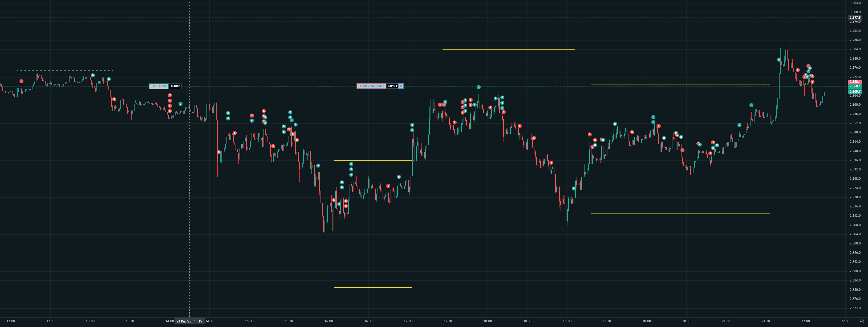Click the PNL $0.97 position label
Screen dimensions: 868x327
(159, 86)
